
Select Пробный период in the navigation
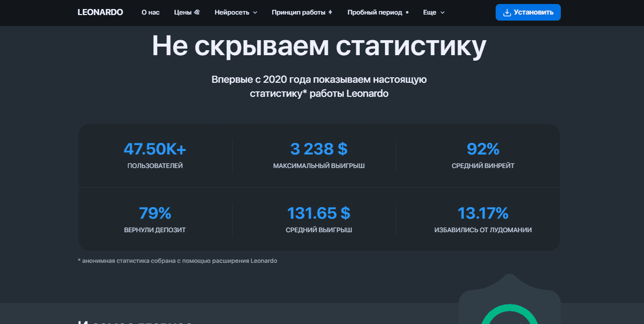[374, 12]
